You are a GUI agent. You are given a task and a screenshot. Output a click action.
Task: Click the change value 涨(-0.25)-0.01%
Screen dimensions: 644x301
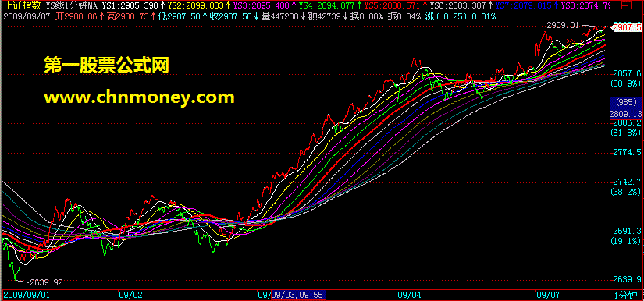tap(461, 17)
